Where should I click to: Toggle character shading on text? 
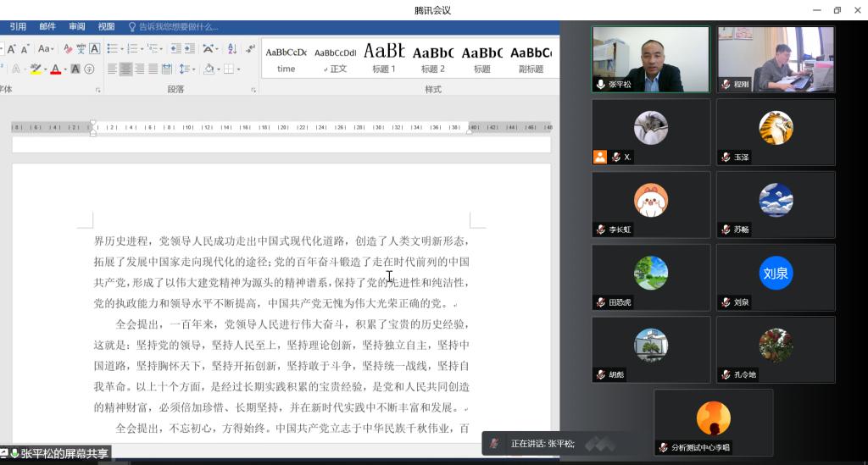pos(75,69)
